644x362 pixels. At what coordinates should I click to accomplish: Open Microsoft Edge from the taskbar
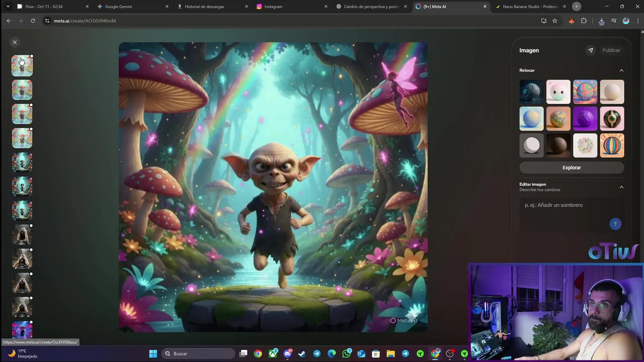pos(332,353)
